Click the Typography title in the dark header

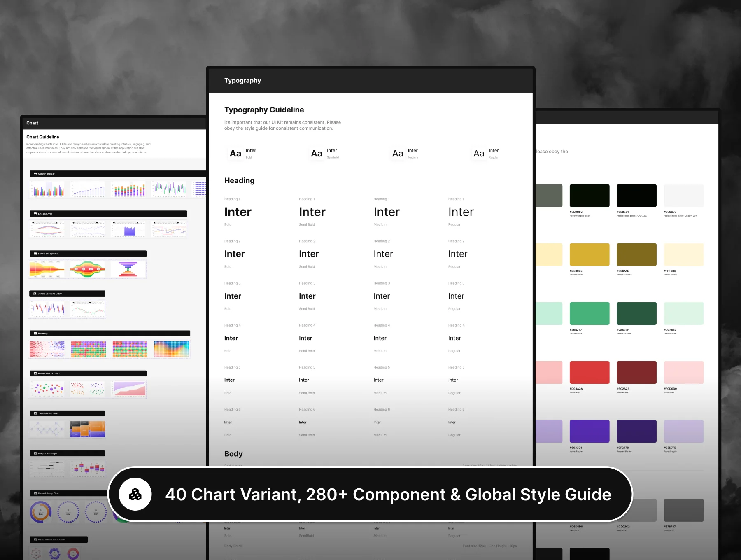pyautogui.click(x=242, y=81)
